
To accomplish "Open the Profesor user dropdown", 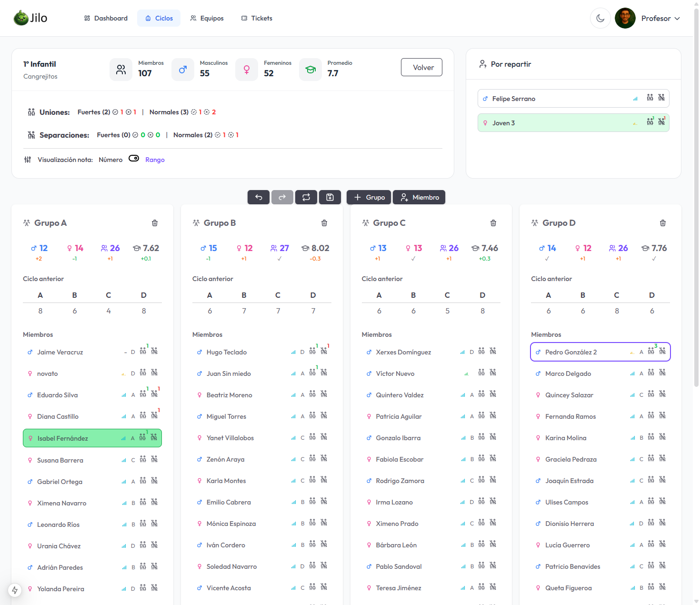I will coord(660,18).
